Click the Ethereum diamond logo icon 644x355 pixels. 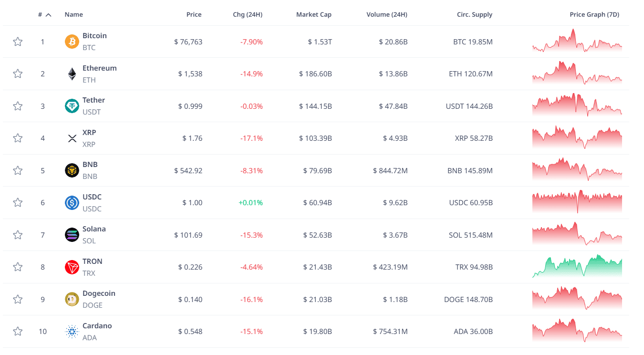[72, 74]
